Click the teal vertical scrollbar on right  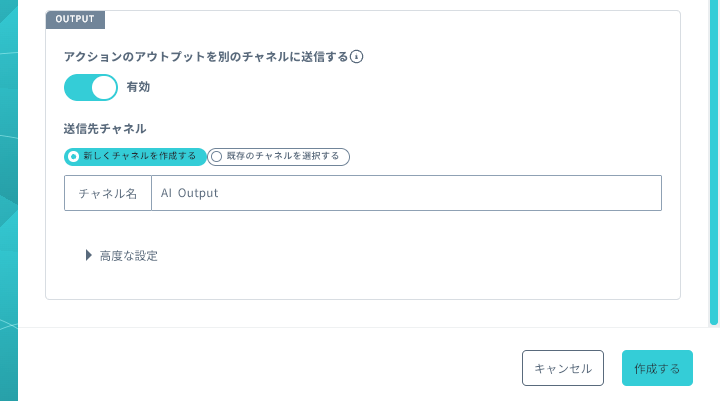click(714, 162)
